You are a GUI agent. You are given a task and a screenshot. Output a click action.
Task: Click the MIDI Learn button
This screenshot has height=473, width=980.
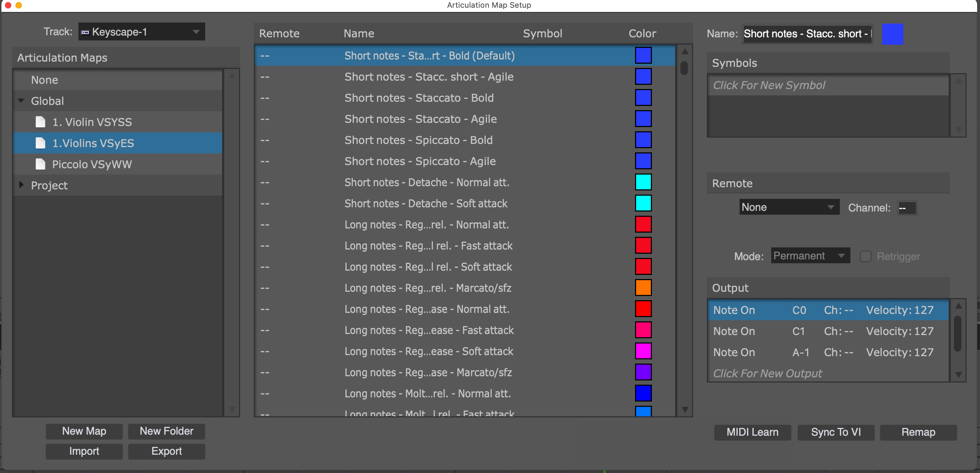point(752,432)
